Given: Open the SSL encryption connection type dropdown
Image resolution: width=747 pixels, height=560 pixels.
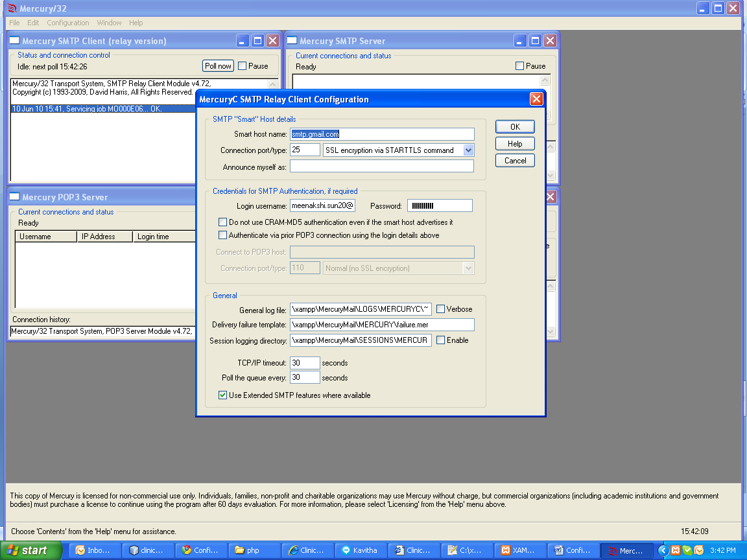Looking at the screenshot, I should 469,150.
